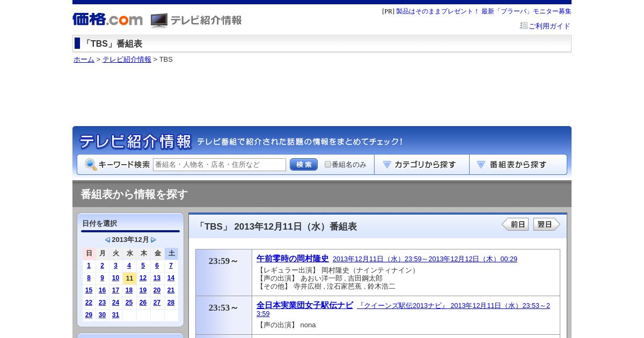Click the magnifier icon by キーワード検索
Image resolution: width=644 pixels, height=338 pixels.
coord(91,165)
